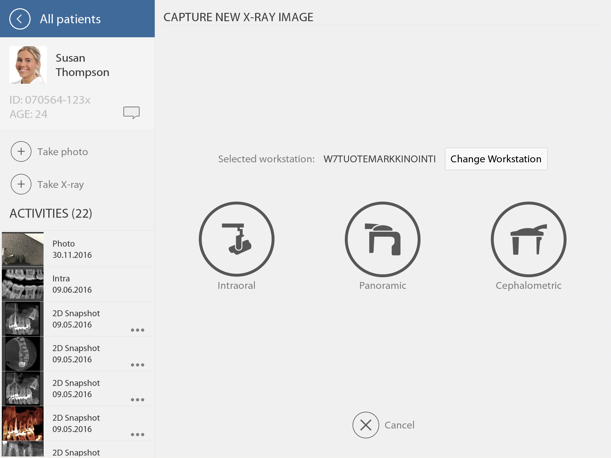Expand the second 2D Snapshot's three-dot menu

pyautogui.click(x=138, y=365)
